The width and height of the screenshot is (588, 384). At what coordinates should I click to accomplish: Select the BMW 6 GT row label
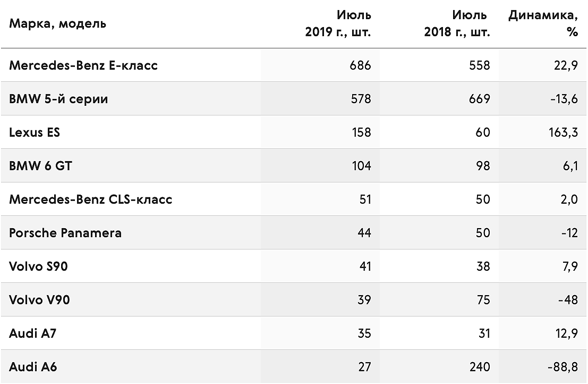[40, 166]
